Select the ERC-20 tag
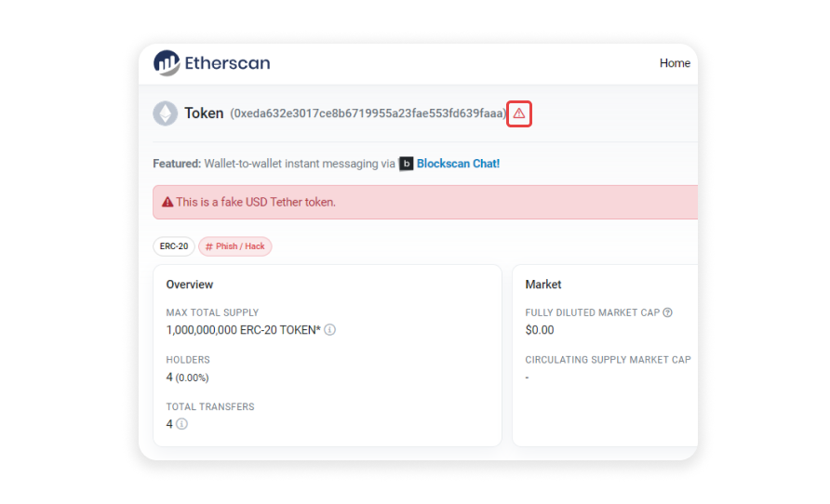This screenshot has height=504, width=830. (174, 246)
